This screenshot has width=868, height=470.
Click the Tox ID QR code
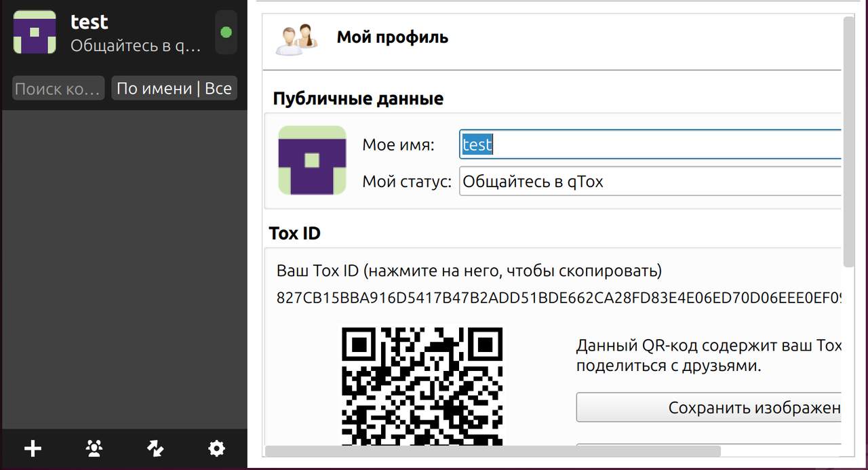pos(422,387)
